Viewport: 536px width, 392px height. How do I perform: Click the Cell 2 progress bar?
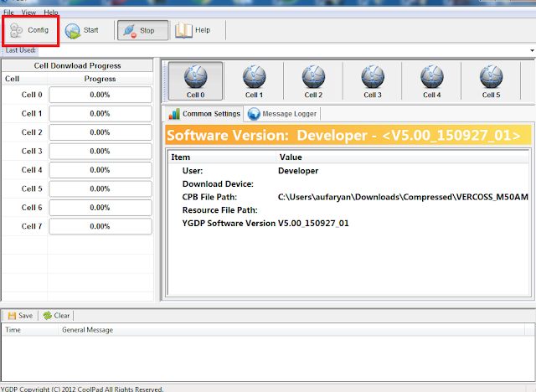[100, 132]
